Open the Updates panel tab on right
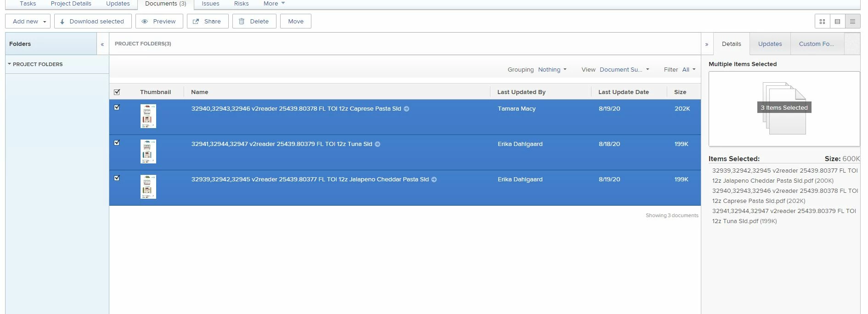 [770, 44]
